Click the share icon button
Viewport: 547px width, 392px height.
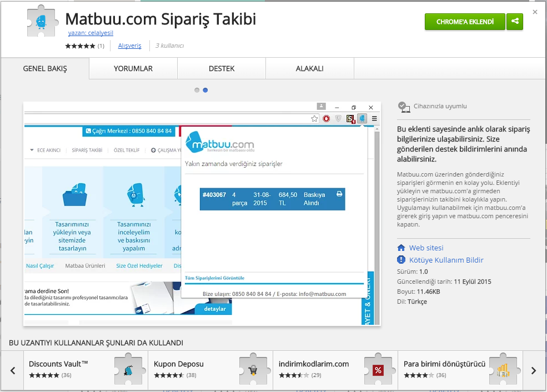(515, 22)
